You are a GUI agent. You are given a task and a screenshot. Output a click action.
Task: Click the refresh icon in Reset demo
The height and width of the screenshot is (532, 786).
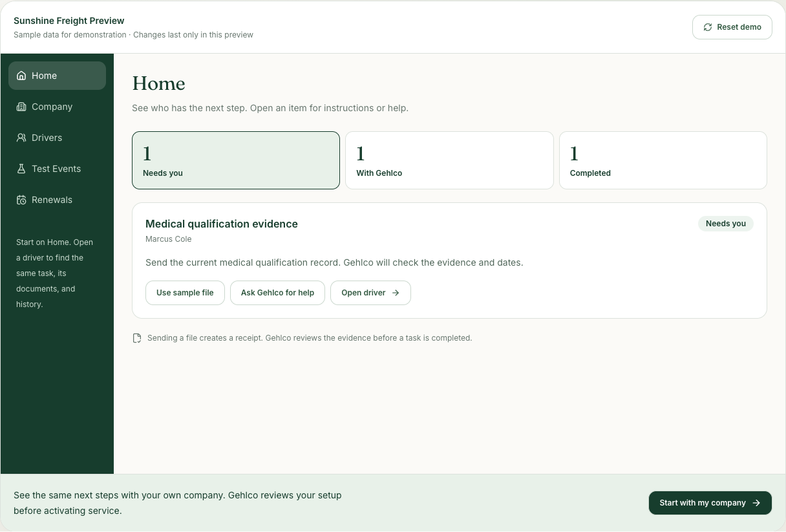click(708, 27)
